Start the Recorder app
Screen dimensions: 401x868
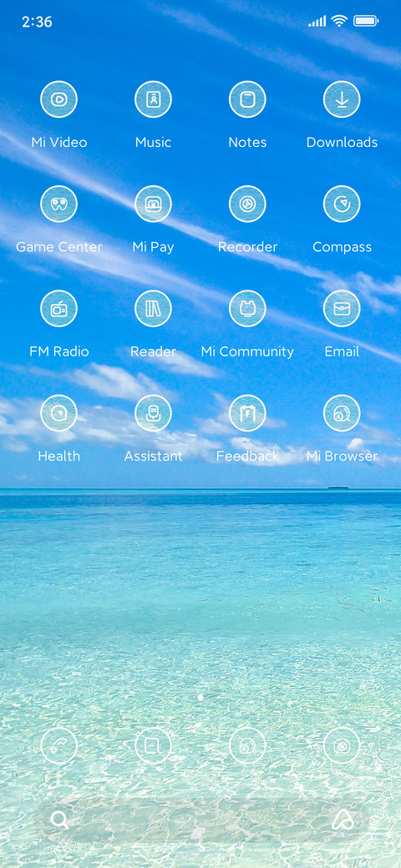pyautogui.click(x=247, y=204)
